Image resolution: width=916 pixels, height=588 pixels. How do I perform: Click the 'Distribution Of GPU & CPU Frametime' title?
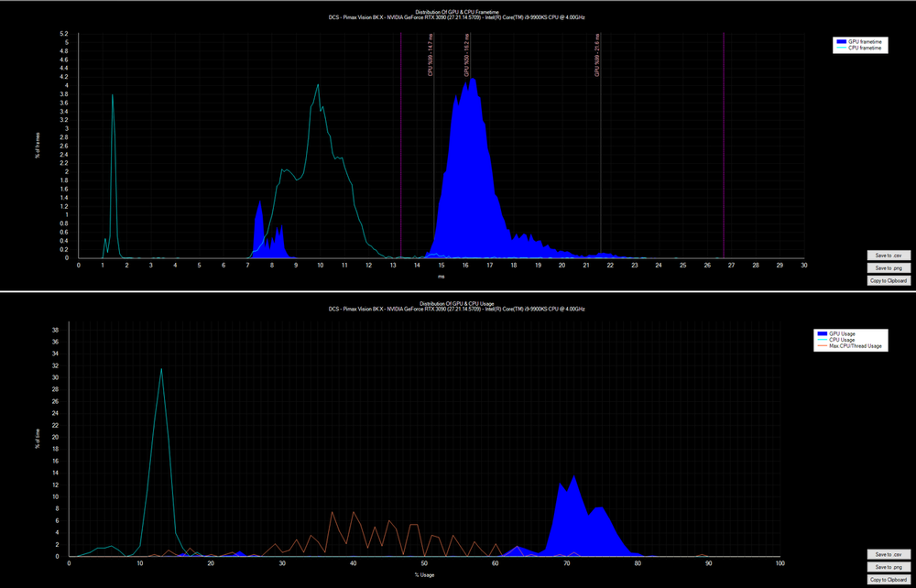(x=457, y=12)
